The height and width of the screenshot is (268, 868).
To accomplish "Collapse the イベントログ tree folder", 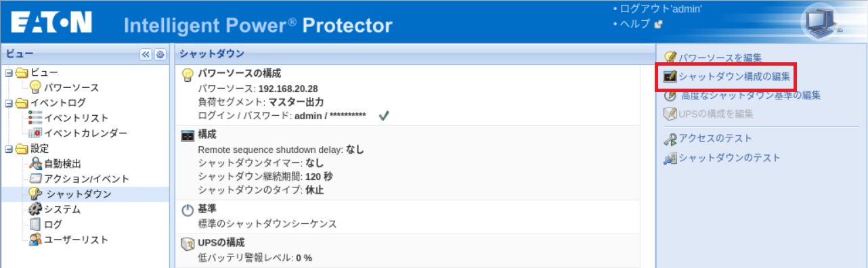I will pyautogui.click(x=8, y=103).
